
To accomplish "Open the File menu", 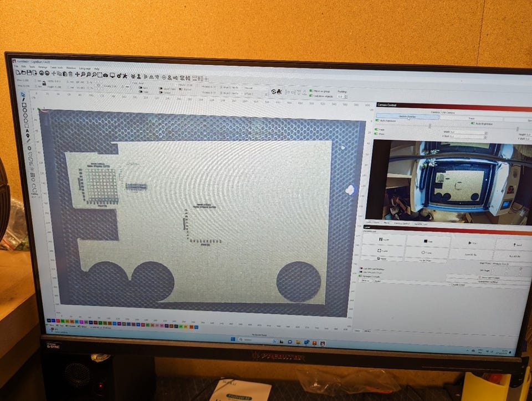I will click(16, 66).
